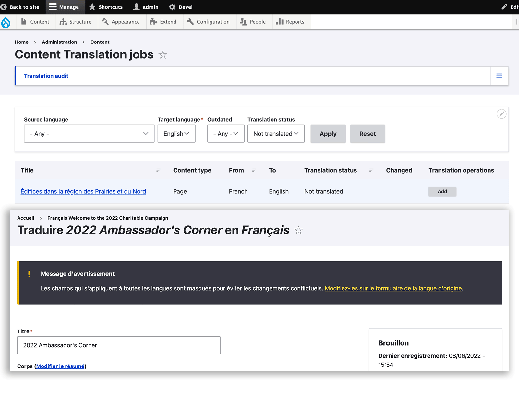519x420 pixels.
Task: Open the Outdated filter dropdown
Action: 226,134
